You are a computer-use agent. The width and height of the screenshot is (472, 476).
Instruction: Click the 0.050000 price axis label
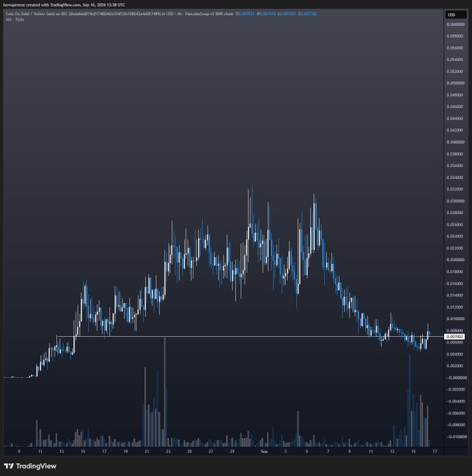[455, 83]
